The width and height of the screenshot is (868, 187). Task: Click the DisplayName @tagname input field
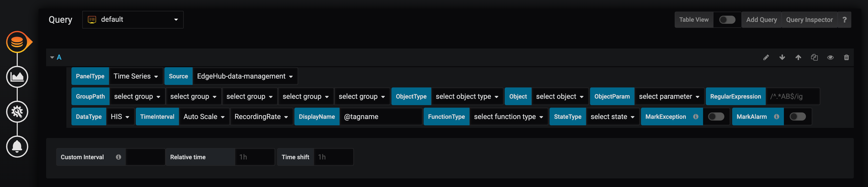(x=380, y=117)
